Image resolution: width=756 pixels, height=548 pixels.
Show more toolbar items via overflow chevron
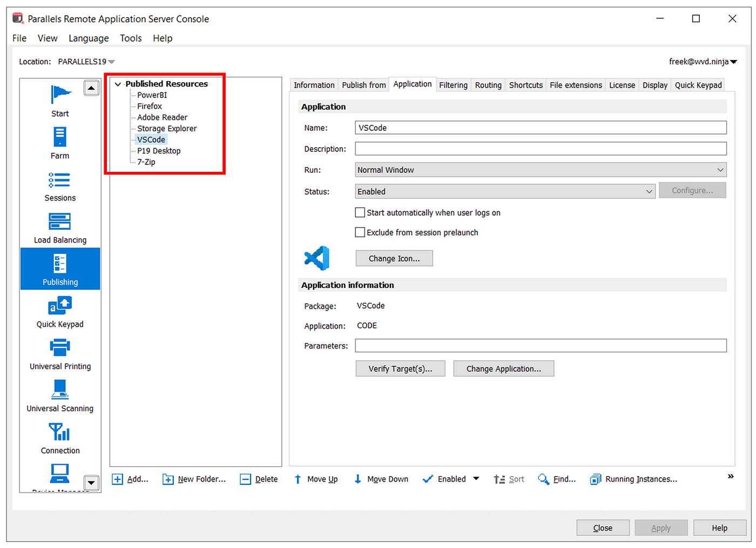(731, 476)
